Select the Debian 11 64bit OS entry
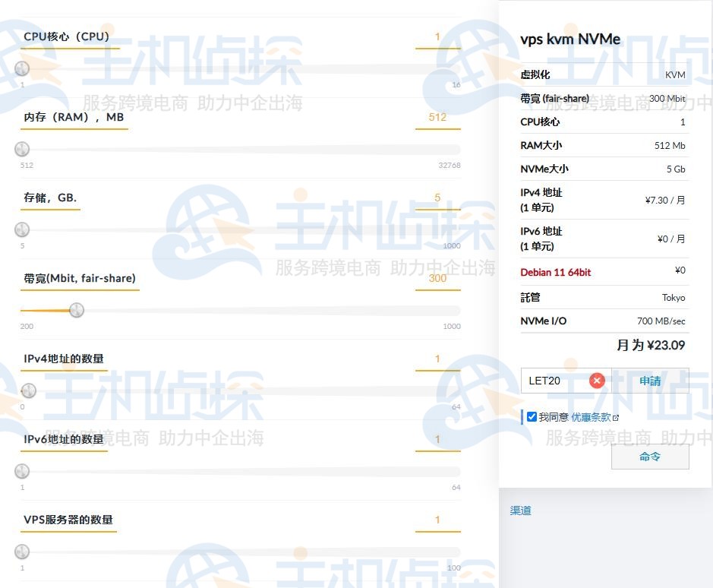Viewport: 713px width, 588px height. pos(555,272)
